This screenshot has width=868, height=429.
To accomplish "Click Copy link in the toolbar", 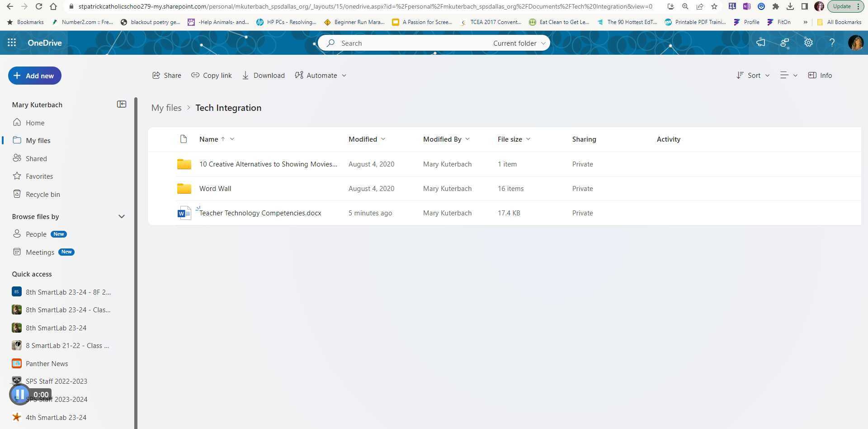I will (211, 75).
